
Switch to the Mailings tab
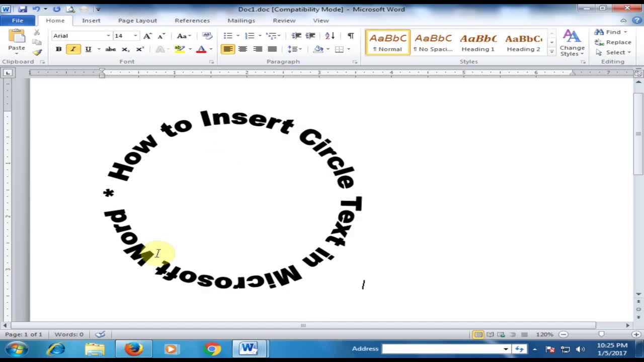(x=241, y=21)
